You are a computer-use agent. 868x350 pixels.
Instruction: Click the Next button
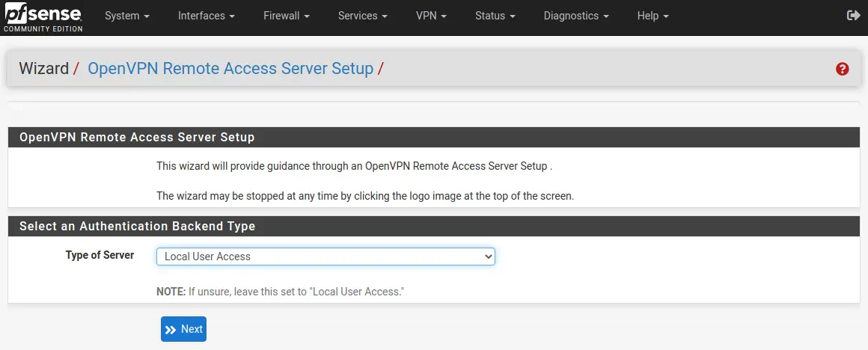click(x=184, y=329)
